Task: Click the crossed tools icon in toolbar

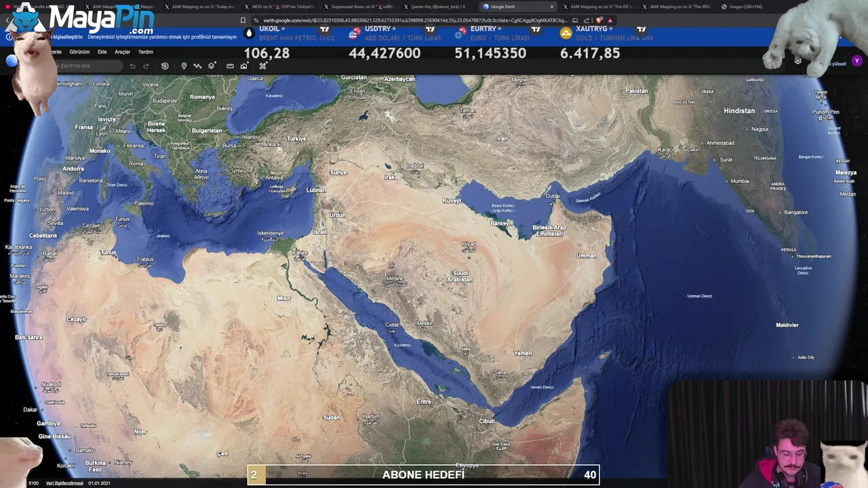Action: [262, 66]
